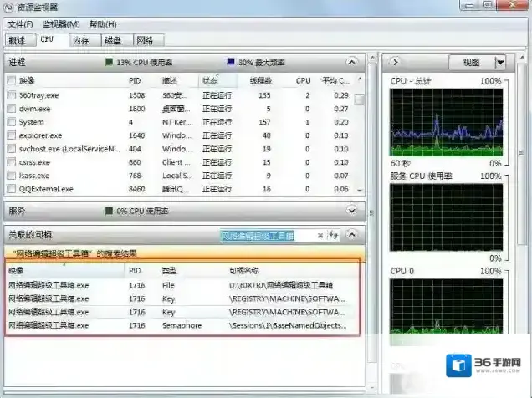
Task: Click the handle search input field
Action: click(x=267, y=236)
